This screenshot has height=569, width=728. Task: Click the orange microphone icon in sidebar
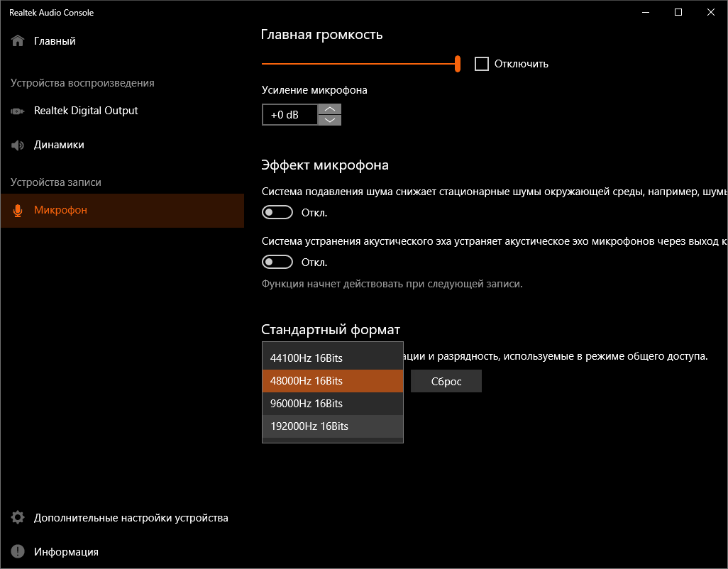tap(18, 211)
